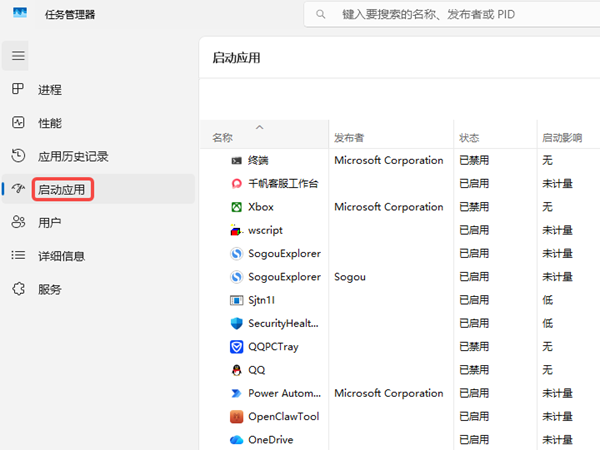Click the App history (应用历史记录) icon

pyautogui.click(x=18, y=156)
